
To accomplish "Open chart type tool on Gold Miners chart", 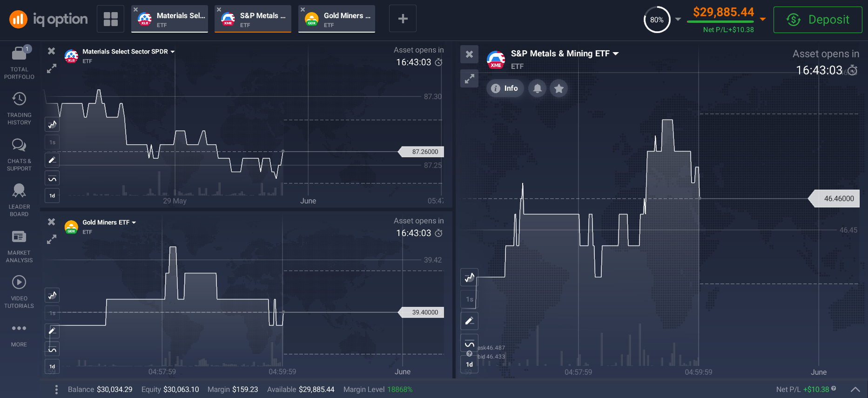I will 52,295.
